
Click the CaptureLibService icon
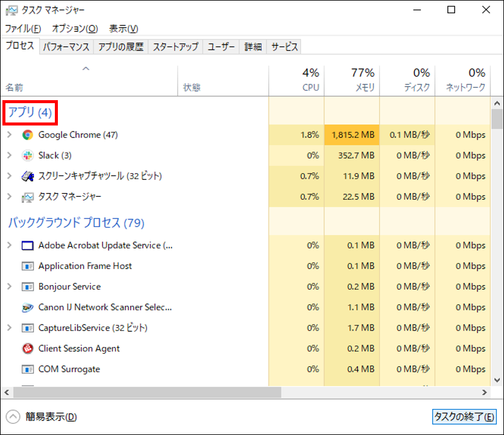pyautogui.click(x=28, y=328)
